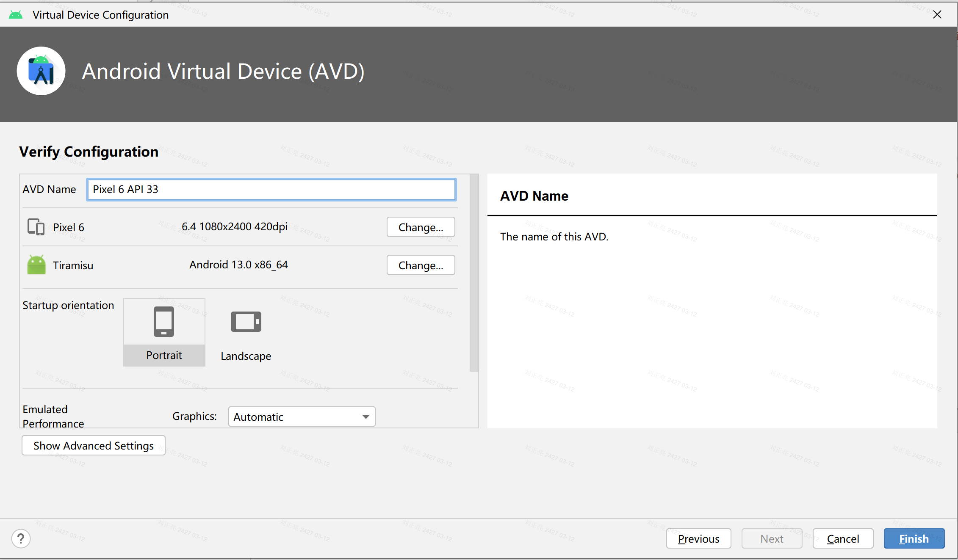Click the green Tiramisu Android icon
Image resolution: width=958 pixels, height=560 pixels.
tap(36, 265)
